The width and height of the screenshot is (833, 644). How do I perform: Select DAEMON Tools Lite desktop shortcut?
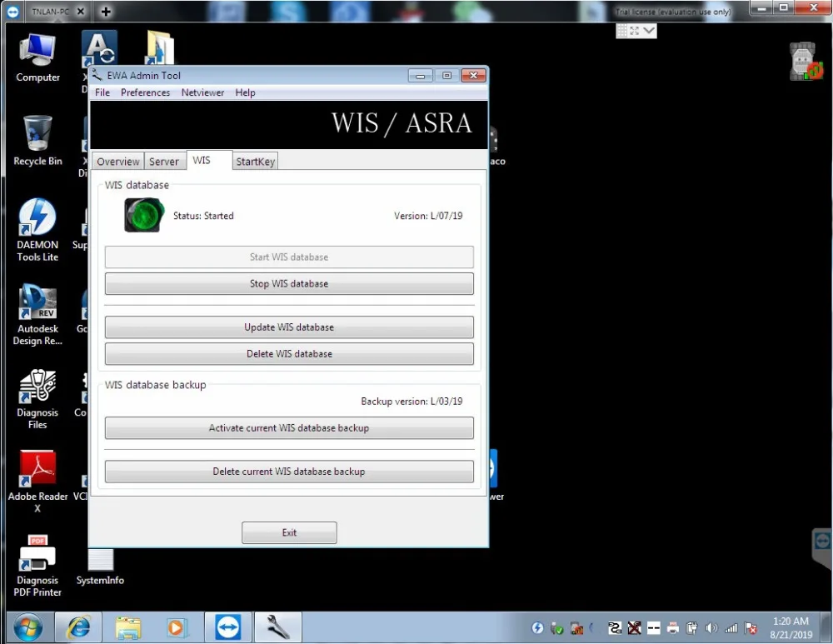click(37, 230)
